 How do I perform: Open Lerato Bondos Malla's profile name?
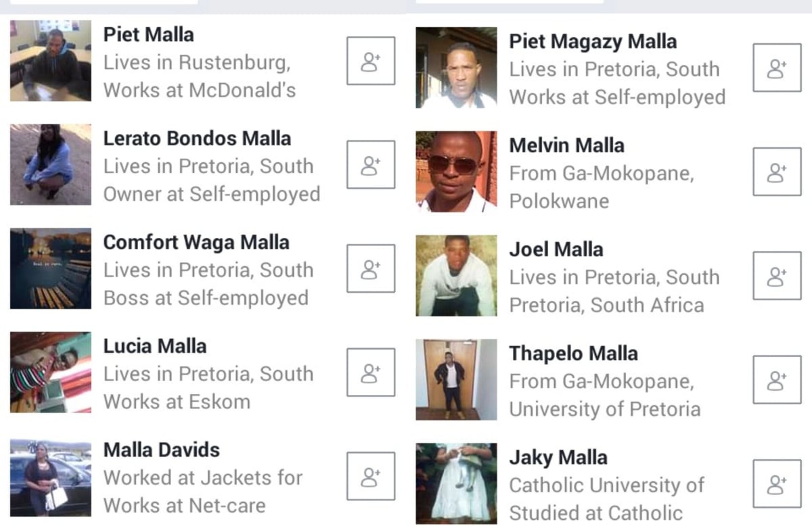[197, 138]
